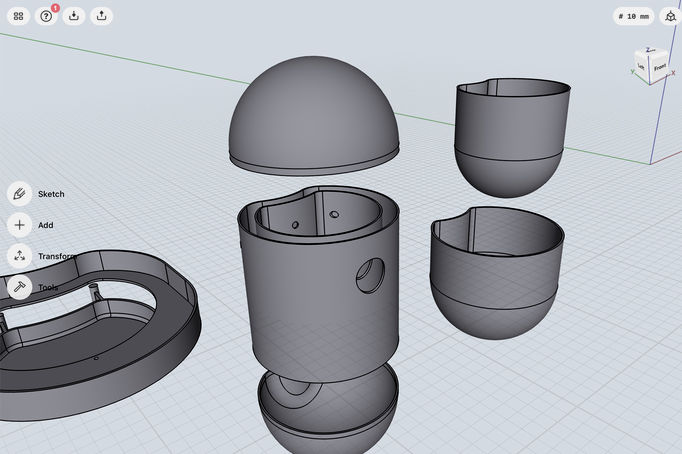Click the round hole on the cylinder side
This screenshot has width=682, height=454.
pos(369,275)
